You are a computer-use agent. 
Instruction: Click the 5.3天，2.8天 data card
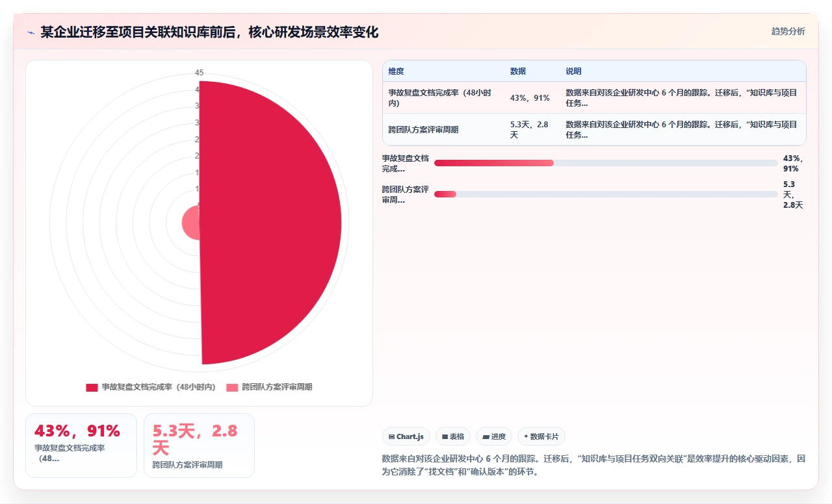(199, 446)
